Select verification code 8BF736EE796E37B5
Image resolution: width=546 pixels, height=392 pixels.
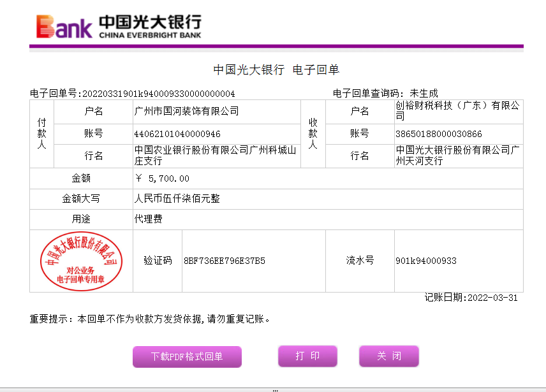click(225, 261)
